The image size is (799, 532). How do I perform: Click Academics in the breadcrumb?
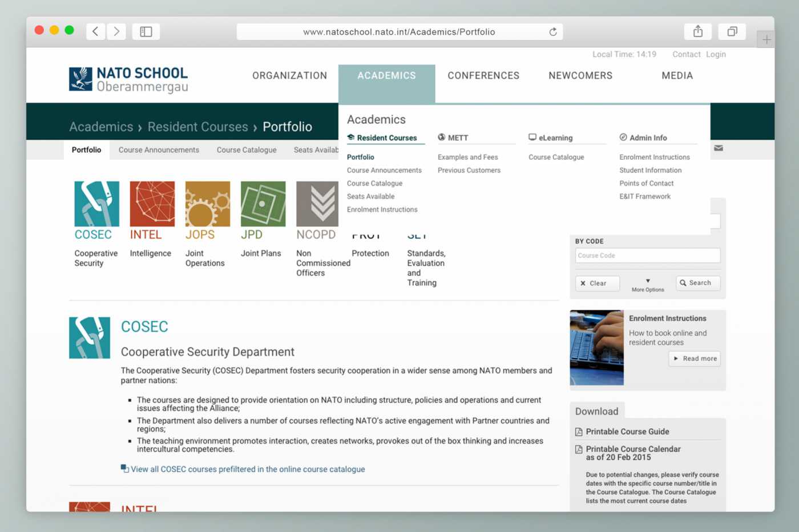[101, 127]
